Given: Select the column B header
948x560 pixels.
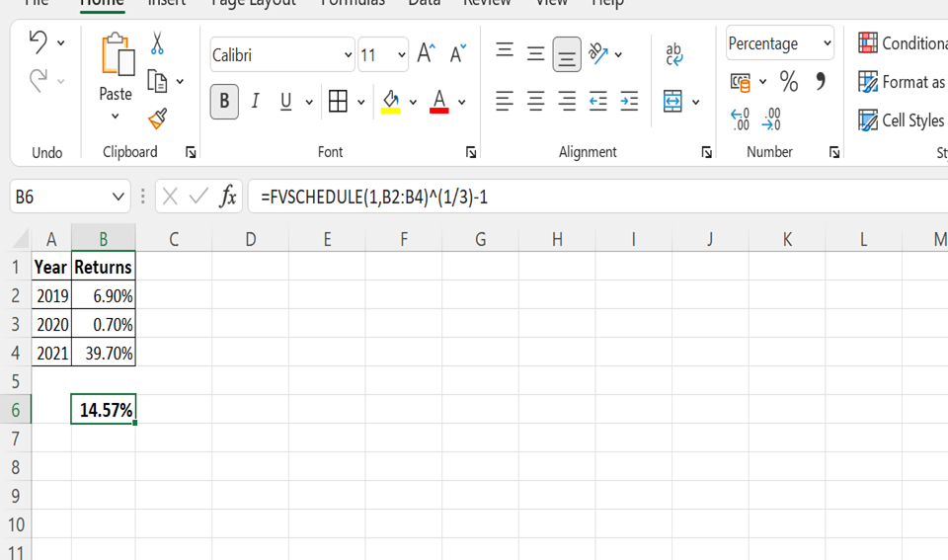Looking at the screenshot, I should click(x=104, y=239).
